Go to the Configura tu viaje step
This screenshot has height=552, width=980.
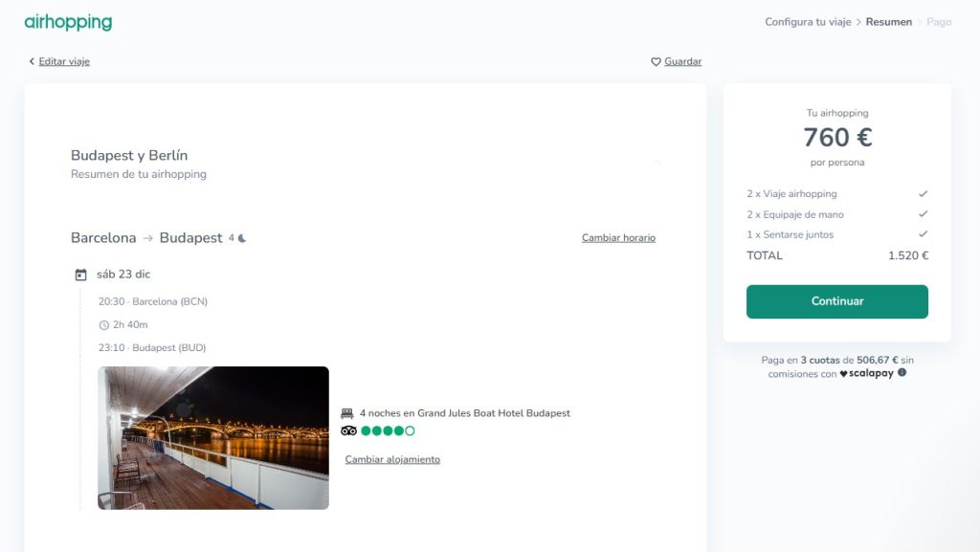point(807,22)
